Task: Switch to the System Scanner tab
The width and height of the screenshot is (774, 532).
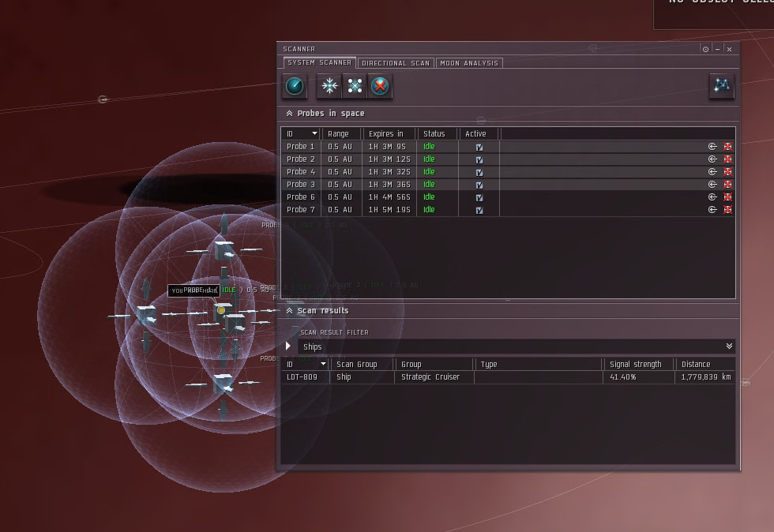Action: point(319,62)
